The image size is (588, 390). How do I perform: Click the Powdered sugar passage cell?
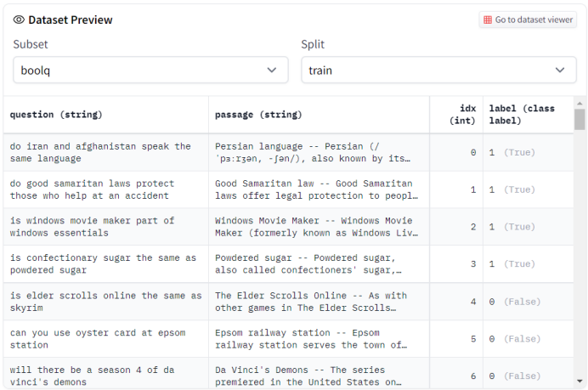(318, 264)
